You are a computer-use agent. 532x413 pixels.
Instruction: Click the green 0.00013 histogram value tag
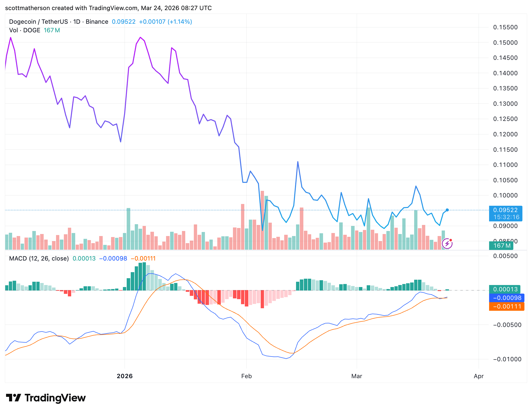click(505, 289)
